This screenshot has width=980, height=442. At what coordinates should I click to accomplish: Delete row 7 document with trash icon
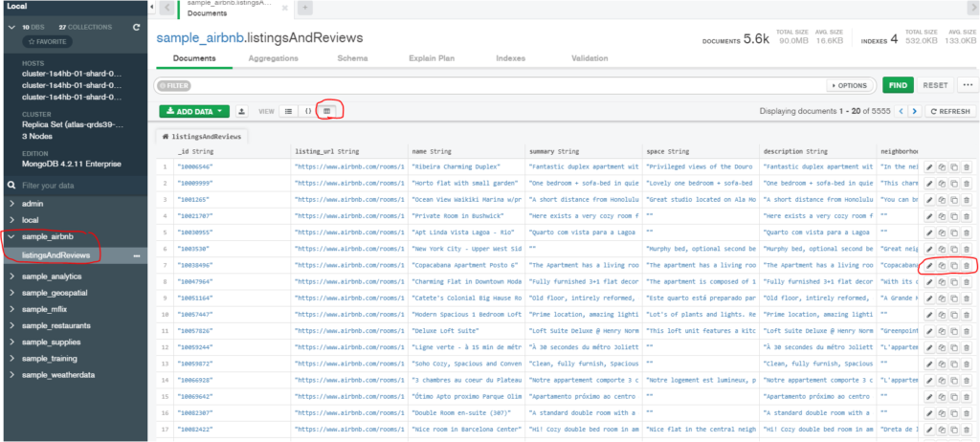pos(967,265)
